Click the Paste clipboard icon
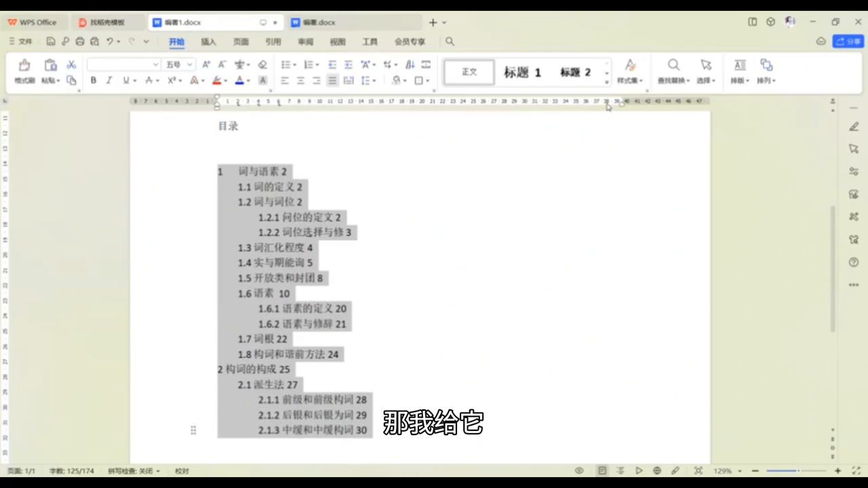 click(50, 65)
